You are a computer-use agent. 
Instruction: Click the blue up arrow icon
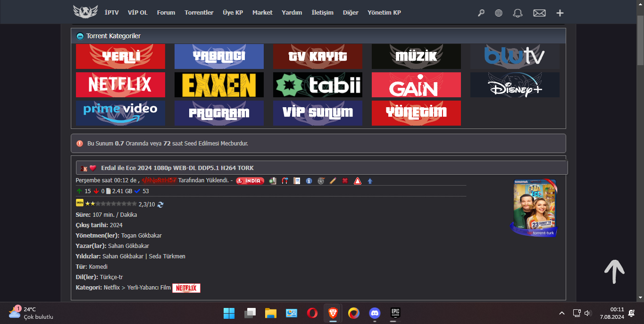click(370, 181)
